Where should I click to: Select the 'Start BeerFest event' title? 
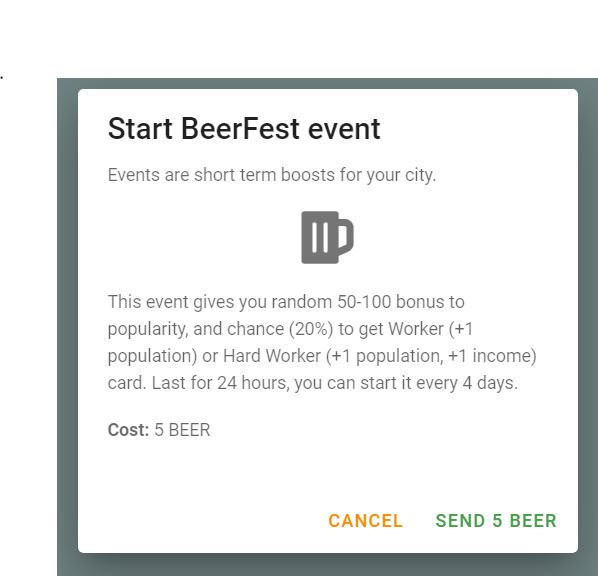click(244, 129)
